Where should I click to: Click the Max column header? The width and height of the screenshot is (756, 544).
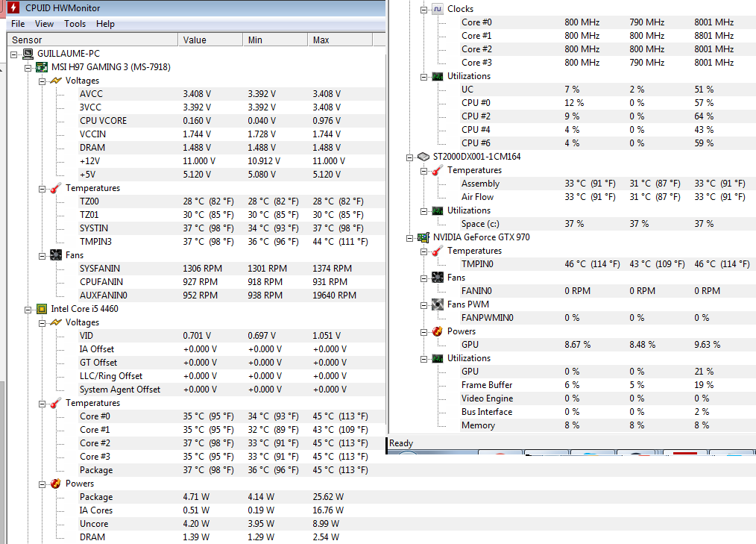(x=340, y=40)
